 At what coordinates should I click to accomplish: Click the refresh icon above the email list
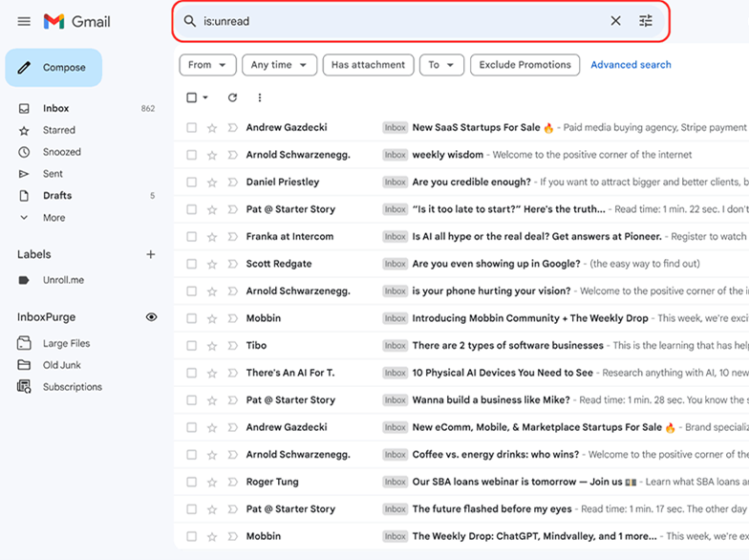(232, 97)
